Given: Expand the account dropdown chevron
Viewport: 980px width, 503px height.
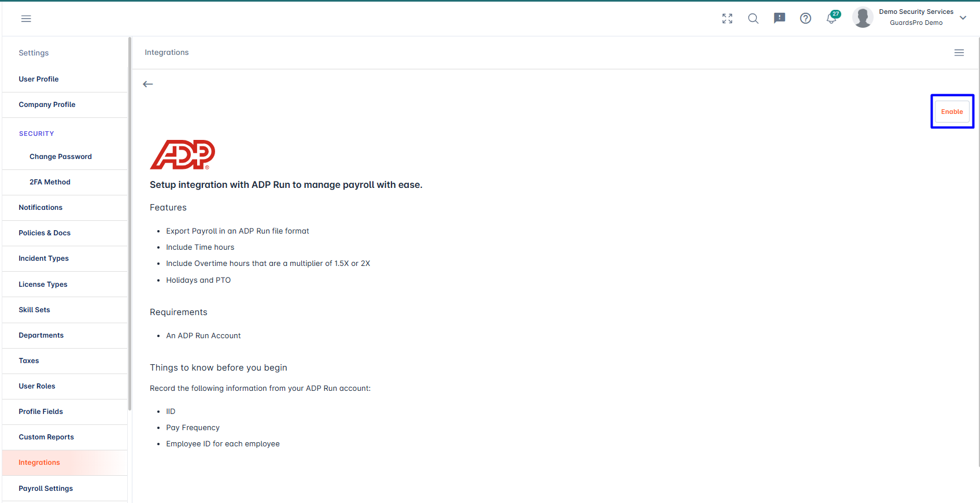Looking at the screenshot, I should click(x=963, y=18).
